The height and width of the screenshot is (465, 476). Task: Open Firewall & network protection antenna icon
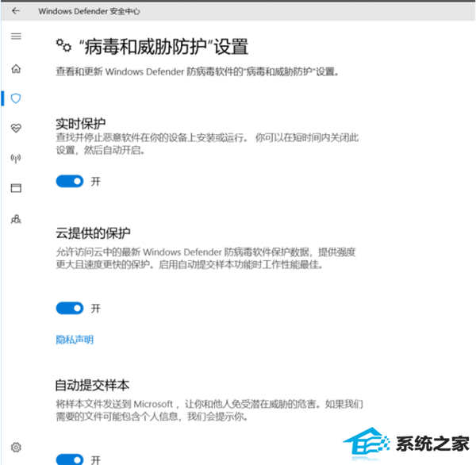tap(16, 158)
